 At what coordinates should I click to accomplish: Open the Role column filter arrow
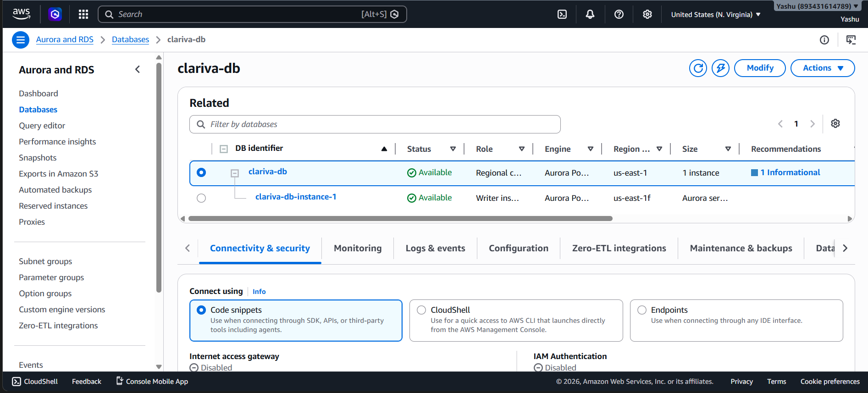point(522,149)
